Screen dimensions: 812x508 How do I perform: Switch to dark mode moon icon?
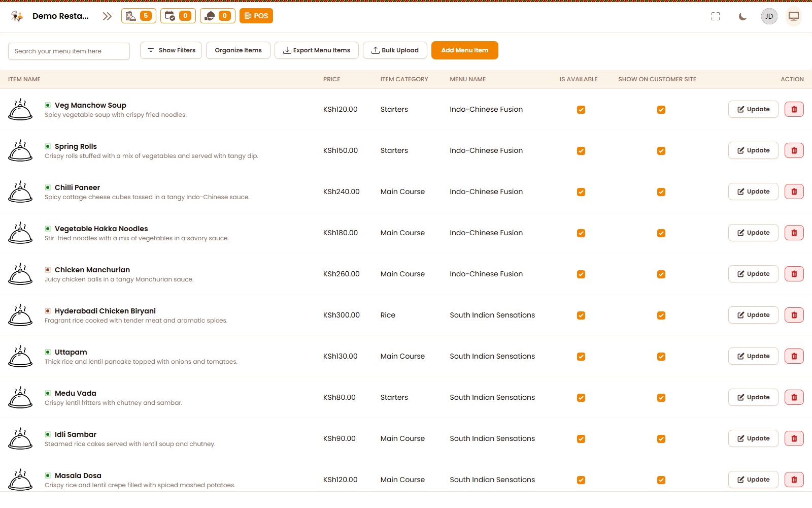point(742,16)
